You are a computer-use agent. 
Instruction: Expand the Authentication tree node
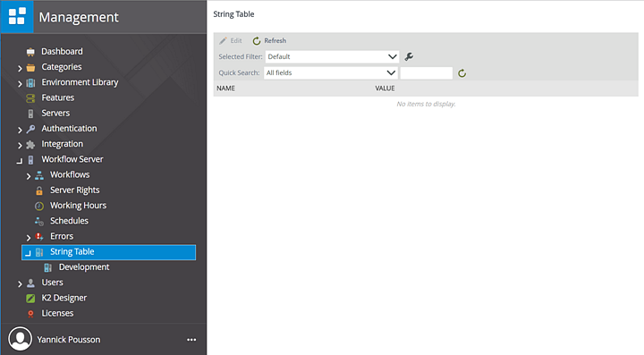coord(20,130)
